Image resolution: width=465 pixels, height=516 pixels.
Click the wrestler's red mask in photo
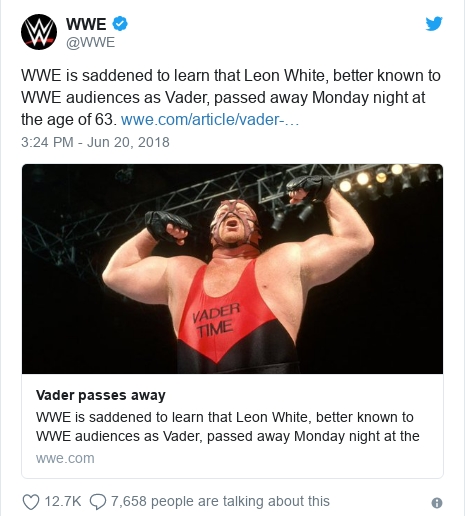point(234,223)
